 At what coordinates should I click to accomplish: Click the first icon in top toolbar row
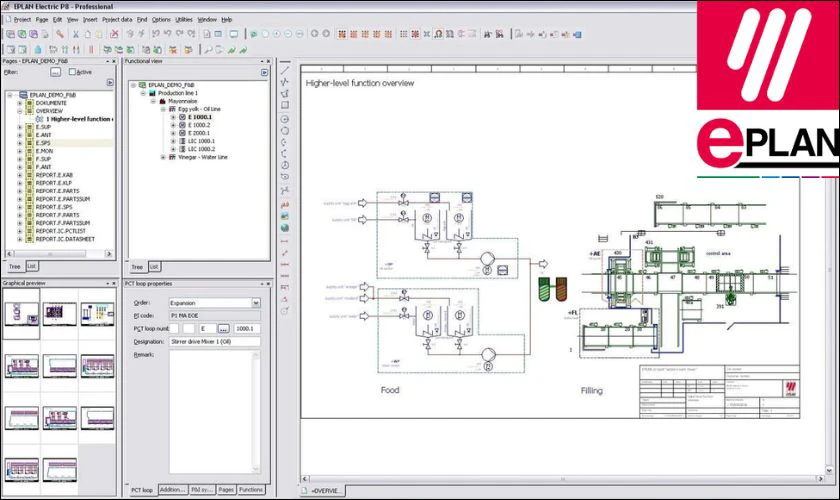pyautogui.click(x=10, y=34)
